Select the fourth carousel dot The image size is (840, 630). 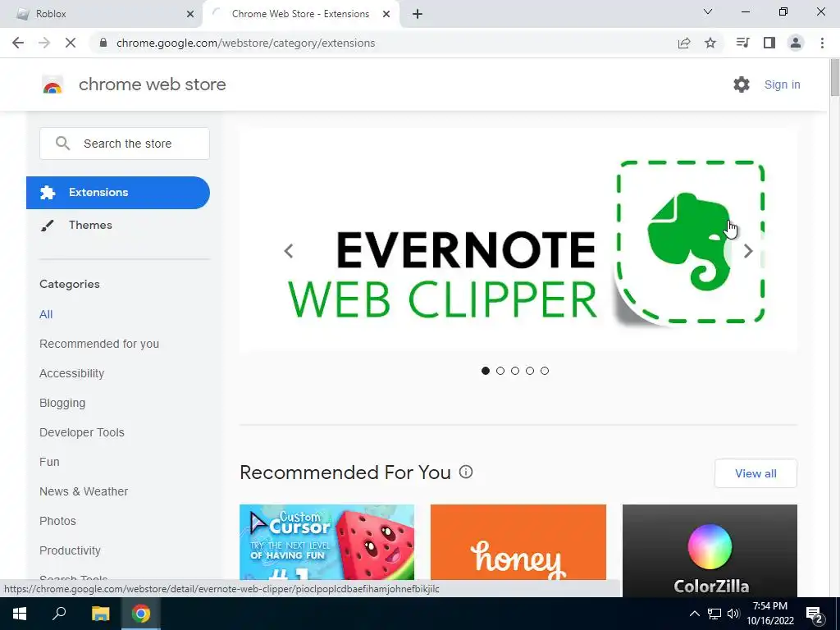click(530, 371)
